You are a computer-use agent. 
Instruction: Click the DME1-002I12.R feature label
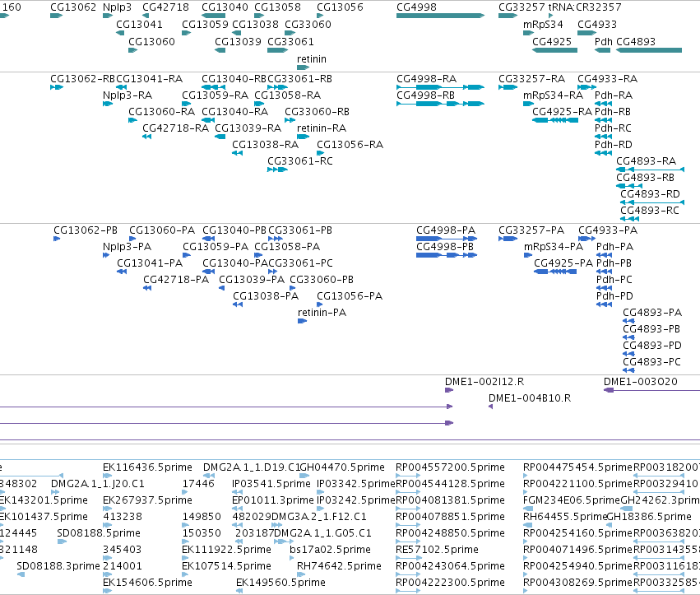484,382
